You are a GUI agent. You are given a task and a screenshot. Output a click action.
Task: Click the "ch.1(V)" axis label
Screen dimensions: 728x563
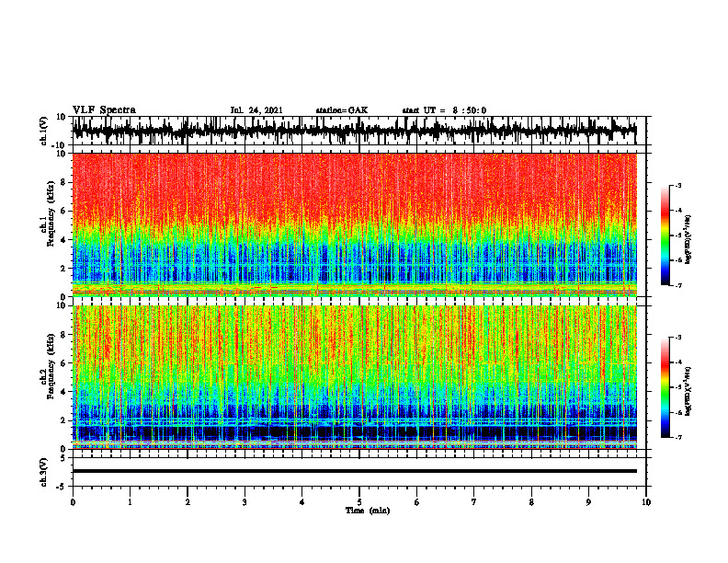tap(44, 131)
